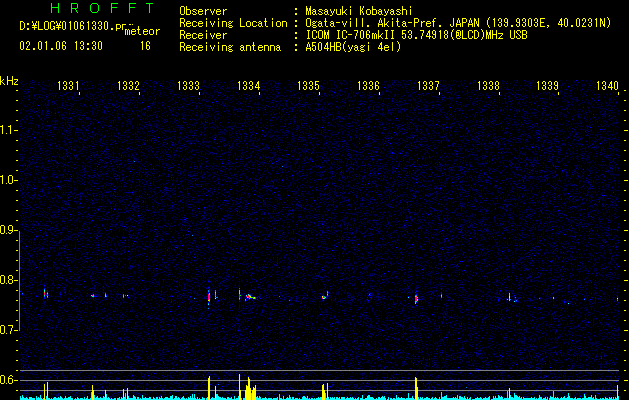
Task: Click the 1.1 kHz axis label
Action: [7, 130]
